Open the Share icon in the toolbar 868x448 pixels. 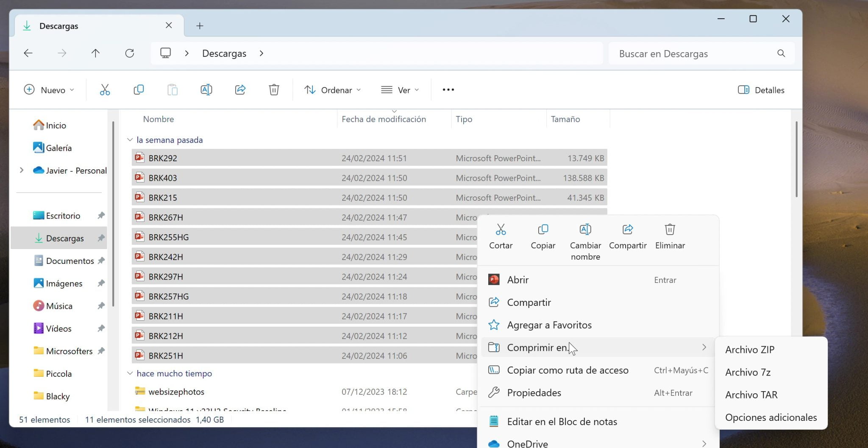tap(240, 90)
